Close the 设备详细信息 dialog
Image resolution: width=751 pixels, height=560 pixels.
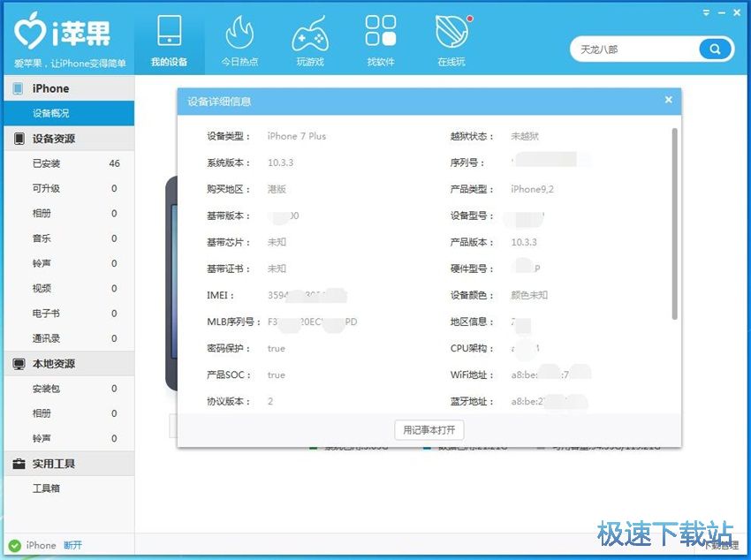click(669, 100)
